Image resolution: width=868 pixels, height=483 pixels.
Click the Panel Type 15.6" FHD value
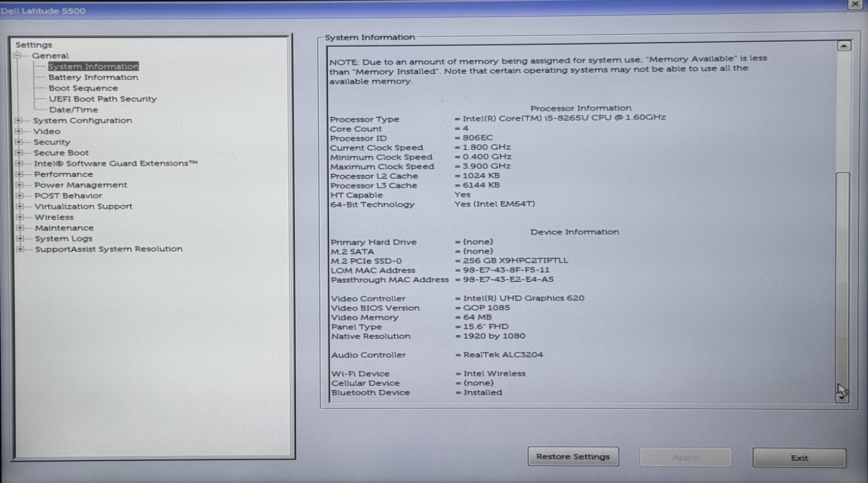pyautogui.click(x=486, y=327)
